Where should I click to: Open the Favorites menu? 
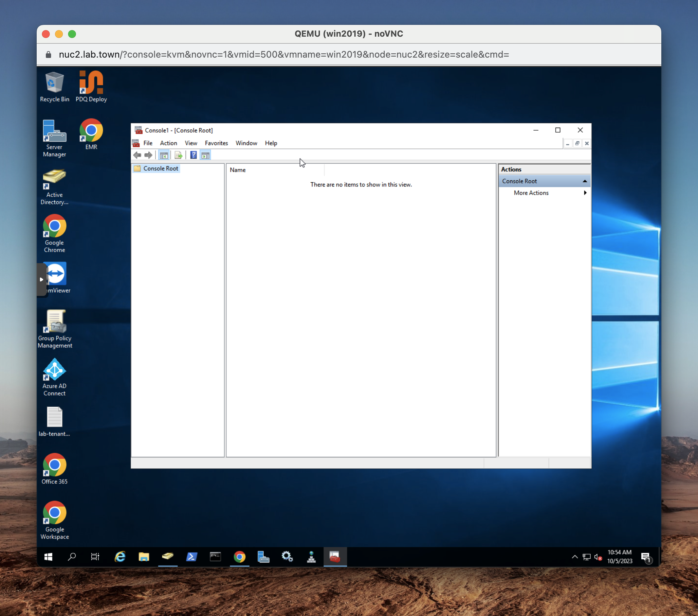(216, 143)
